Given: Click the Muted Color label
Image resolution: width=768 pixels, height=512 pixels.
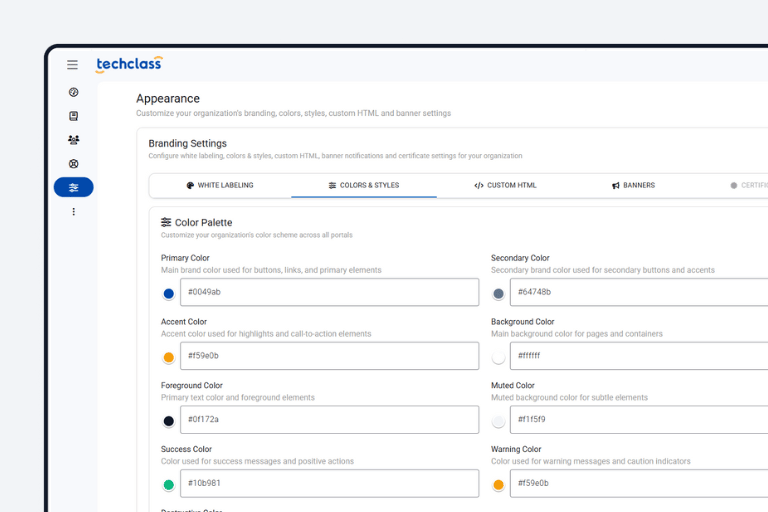Looking at the screenshot, I should click(513, 385).
